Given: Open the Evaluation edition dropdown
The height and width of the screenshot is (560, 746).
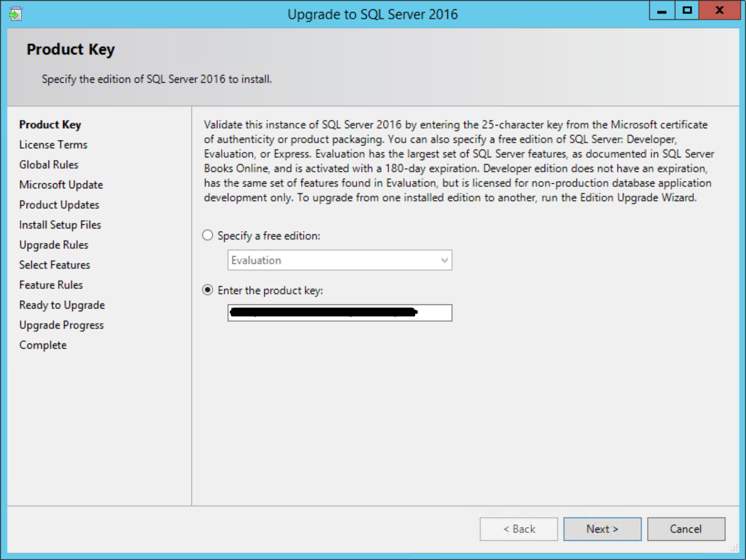Looking at the screenshot, I should (x=340, y=260).
